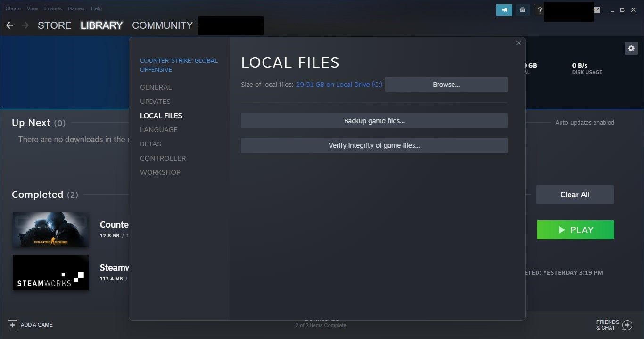The image size is (644, 339).
Task: Click Backup game files button
Action: pyautogui.click(x=374, y=121)
